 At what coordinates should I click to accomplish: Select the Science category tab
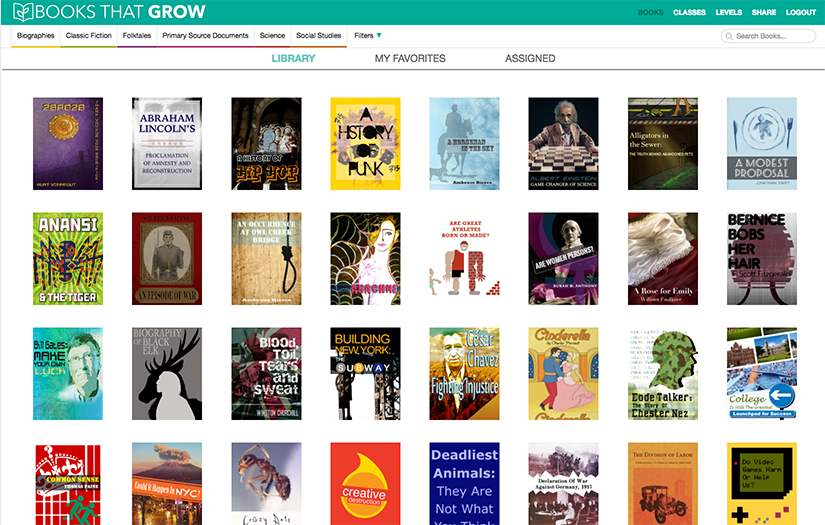click(272, 36)
